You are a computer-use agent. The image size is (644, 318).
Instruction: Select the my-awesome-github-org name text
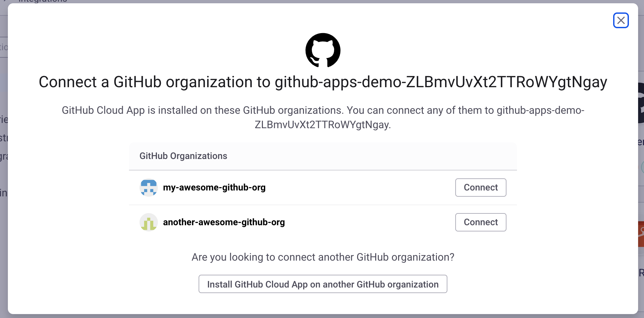pos(215,187)
